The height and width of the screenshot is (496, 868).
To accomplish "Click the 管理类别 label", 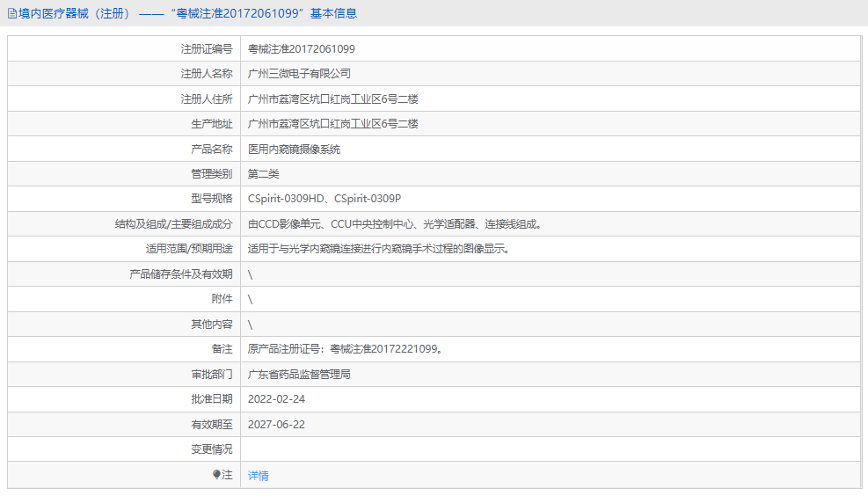I will click(211, 174).
